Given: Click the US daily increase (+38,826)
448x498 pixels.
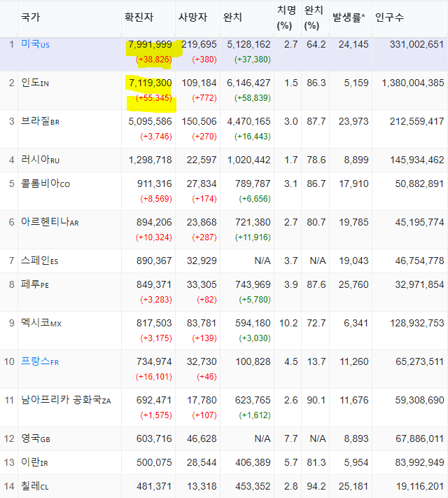Looking at the screenshot, I should click(x=154, y=60).
